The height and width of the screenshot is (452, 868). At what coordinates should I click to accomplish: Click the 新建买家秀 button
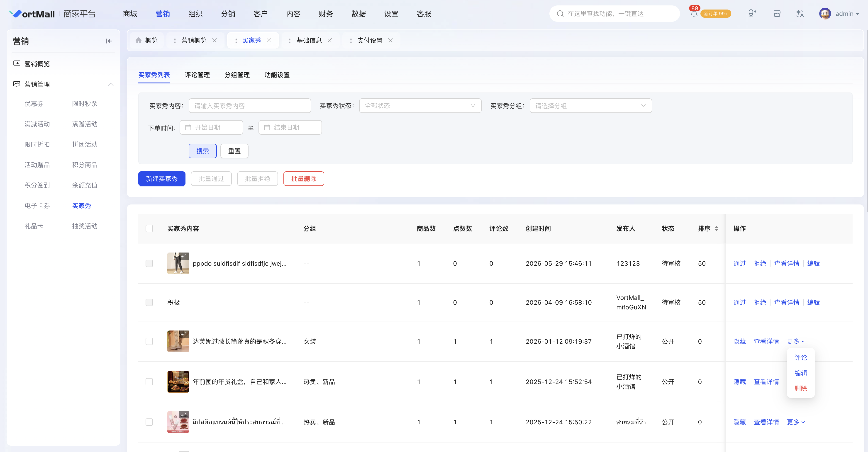[x=162, y=179]
